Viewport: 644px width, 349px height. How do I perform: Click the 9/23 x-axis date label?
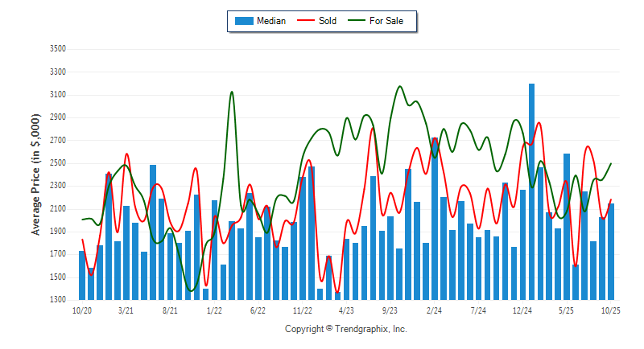(390, 309)
